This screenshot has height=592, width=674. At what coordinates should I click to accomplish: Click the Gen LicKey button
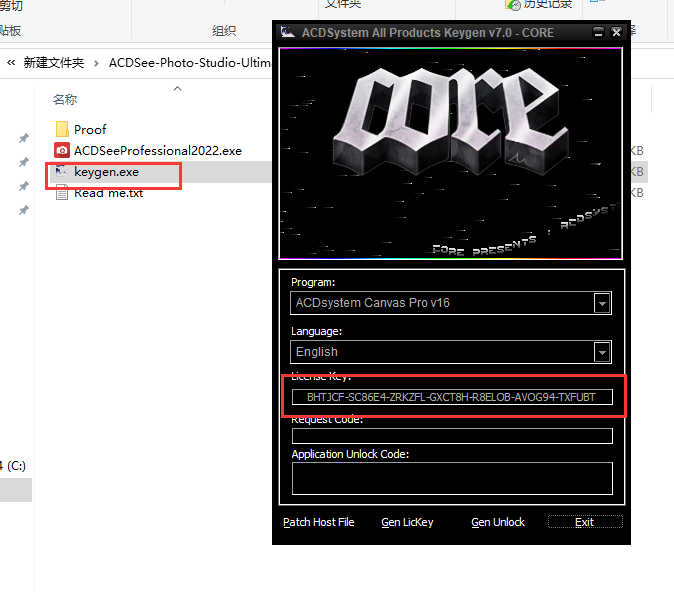(x=407, y=522)
